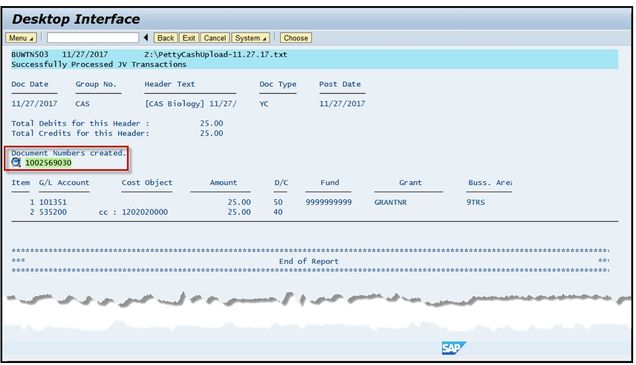
Task: Select the Cancel toolbar button
Action: pyautogui.click(x=215, y=38)
